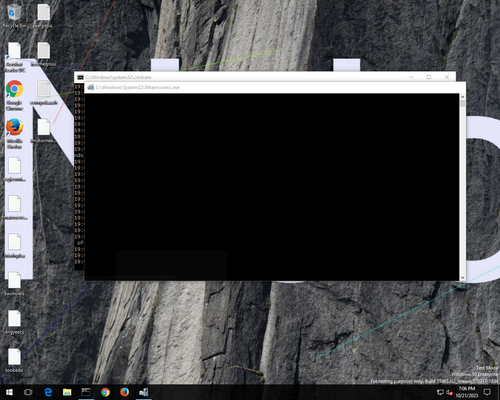Select the dingyeecy file on desktop
This screenshot has height=400, width=500.
(x=14, y=323)
